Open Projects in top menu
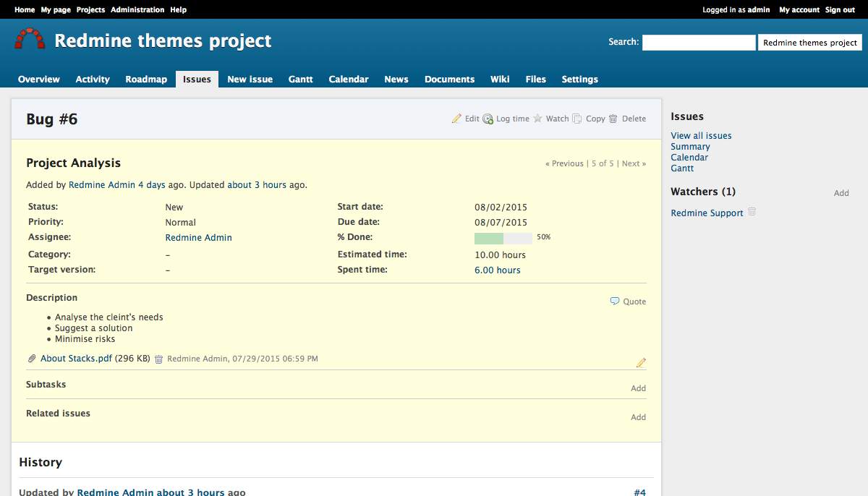 pos(90,10)
